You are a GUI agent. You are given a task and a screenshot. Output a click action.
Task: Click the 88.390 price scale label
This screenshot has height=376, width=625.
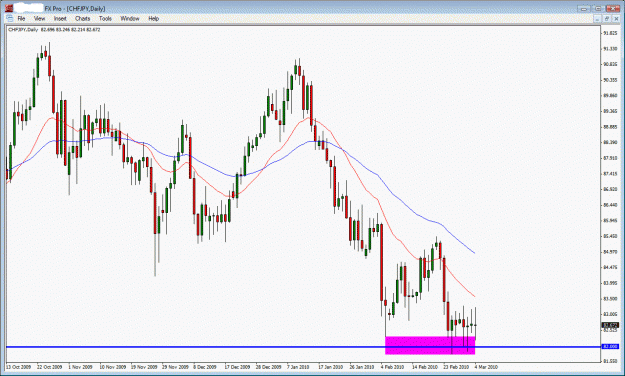pos(610,142)
